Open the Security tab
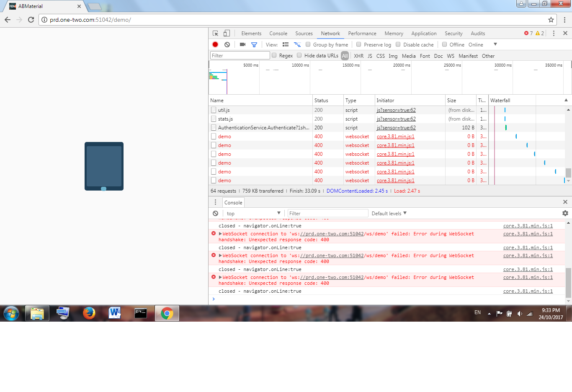This screenshot has width=572, height=392. coord(453,34)
